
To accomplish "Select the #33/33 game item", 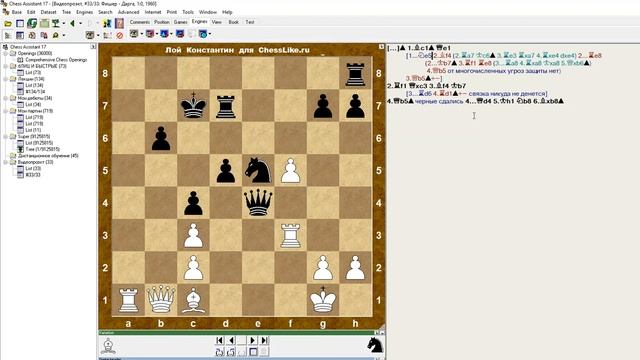I will (33, 175).
